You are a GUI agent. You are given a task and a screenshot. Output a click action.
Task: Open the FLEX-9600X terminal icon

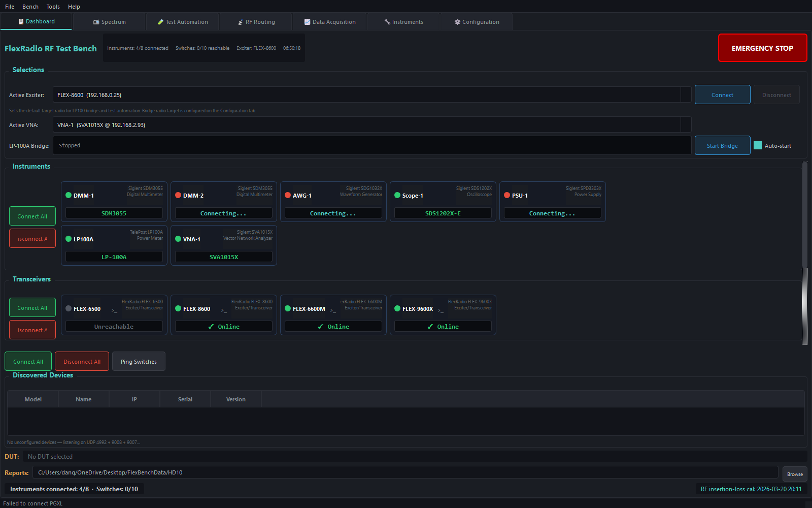[x=441, y=310]
